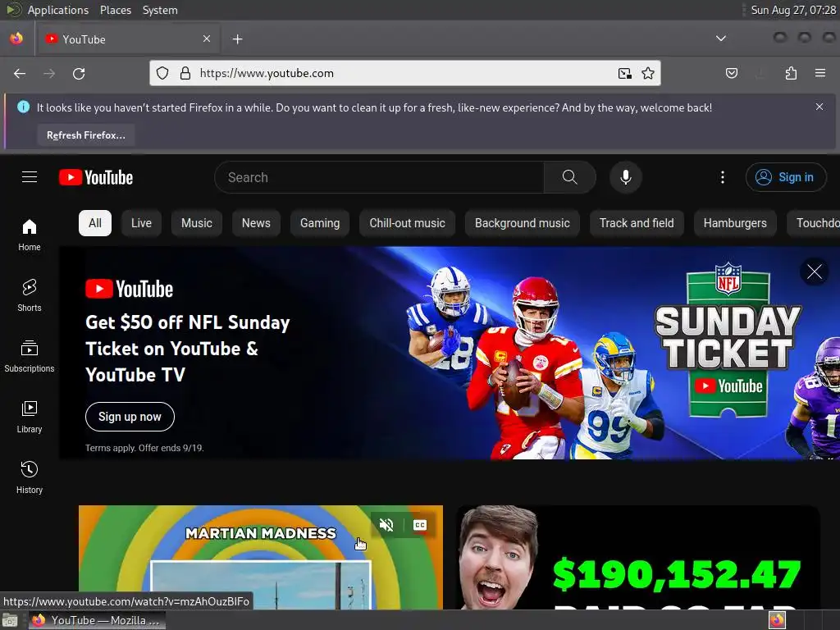Click the YouTube tab title
840x630 pixels.
pyautogui.click(x=84, y=39)
